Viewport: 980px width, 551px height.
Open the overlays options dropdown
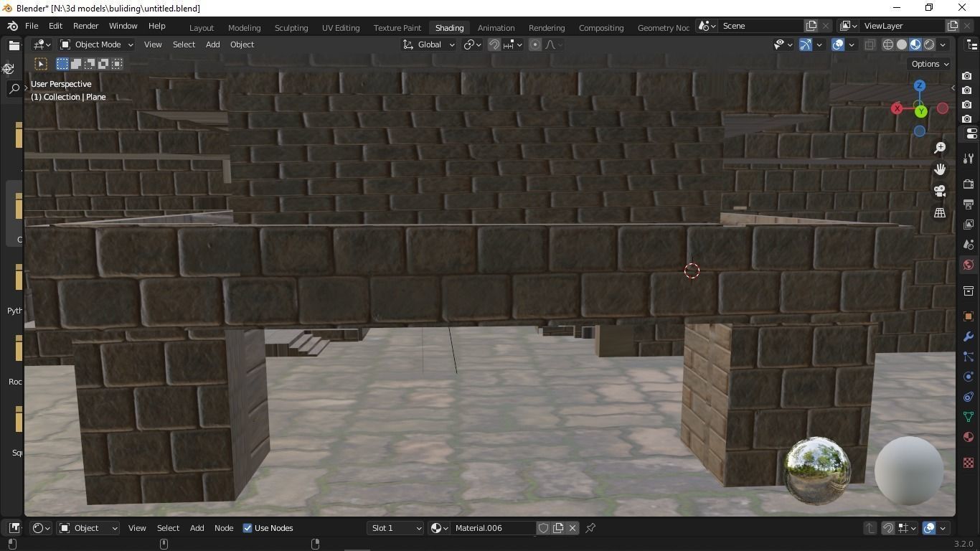click(x=852, y=44)
